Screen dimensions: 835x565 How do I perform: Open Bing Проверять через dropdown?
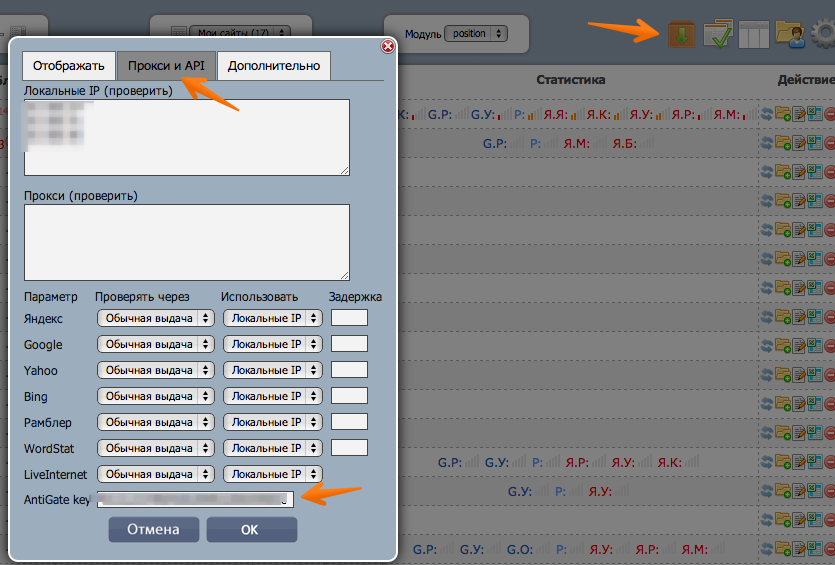(155, 396)
